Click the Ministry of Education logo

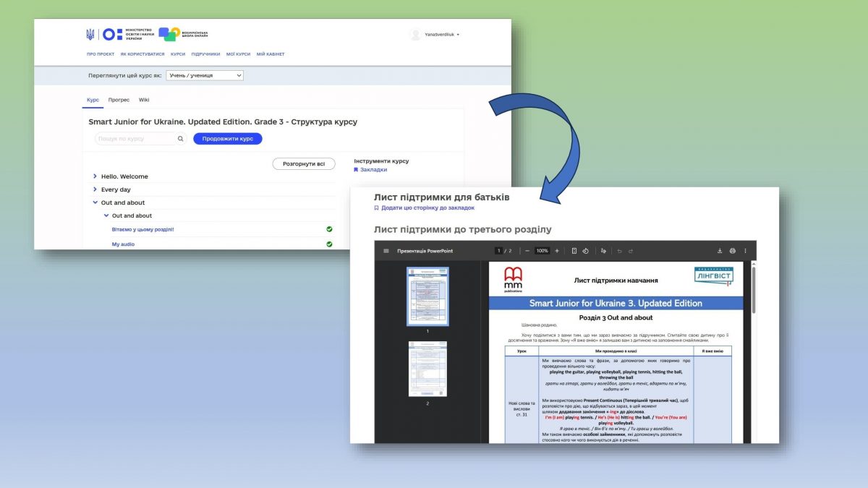pos(127,34)
